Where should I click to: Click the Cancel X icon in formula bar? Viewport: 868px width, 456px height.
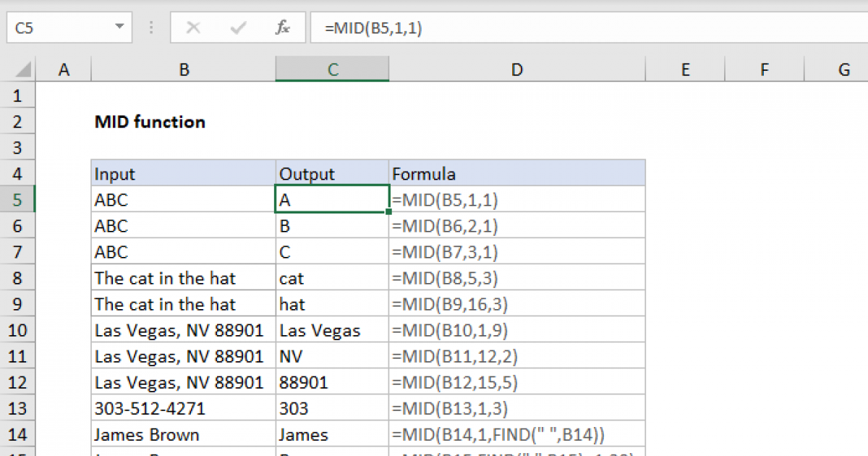click(193, 28)
